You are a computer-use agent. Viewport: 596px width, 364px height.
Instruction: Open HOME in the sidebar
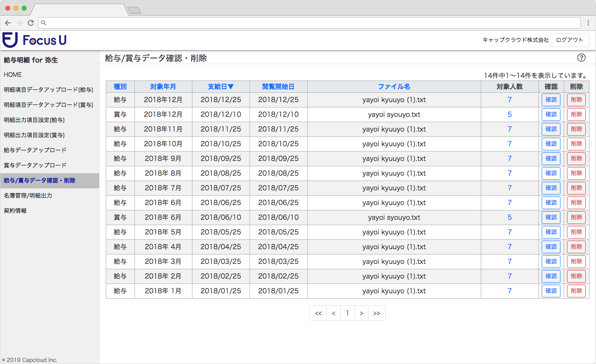pos(13,75)
